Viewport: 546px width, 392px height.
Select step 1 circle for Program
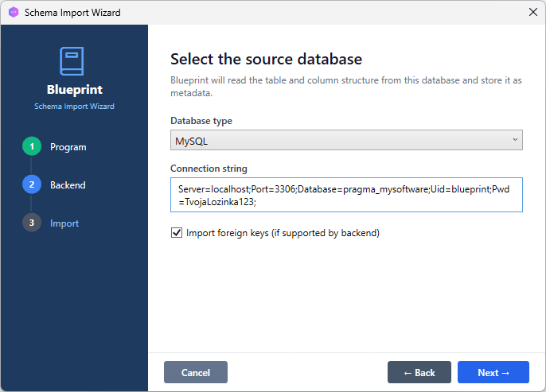(x=32, y=146)
